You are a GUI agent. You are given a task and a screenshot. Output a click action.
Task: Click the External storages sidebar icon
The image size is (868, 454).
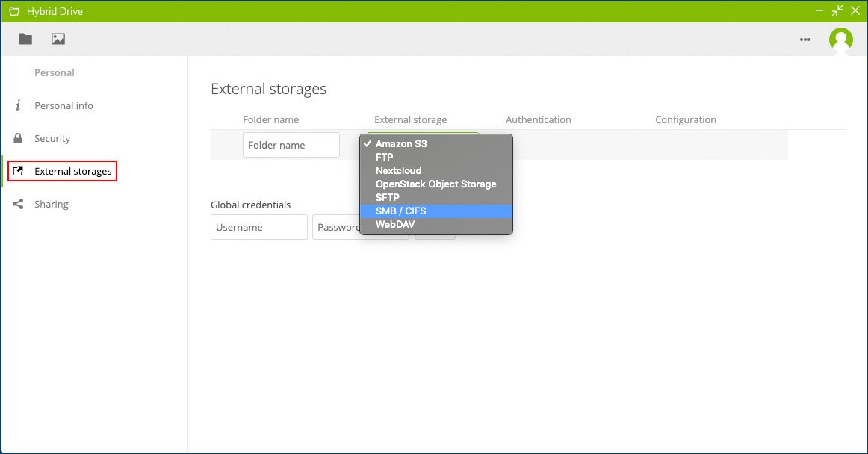[19, 171]
